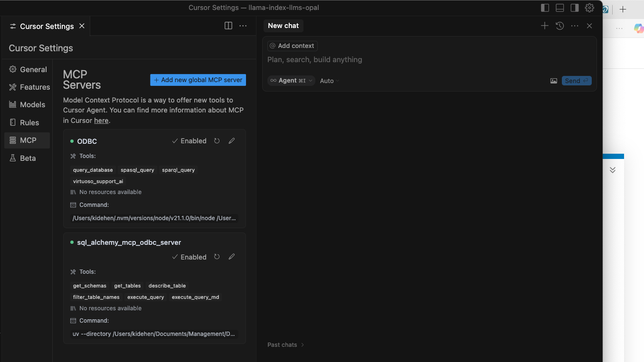Open chat panel more options ellipsis
Viewport: 644px width, 362px height.
click(575, 26)
